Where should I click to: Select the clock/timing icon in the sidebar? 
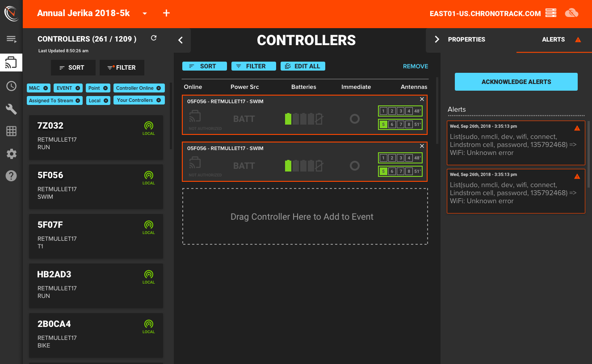tap(11, 86)
